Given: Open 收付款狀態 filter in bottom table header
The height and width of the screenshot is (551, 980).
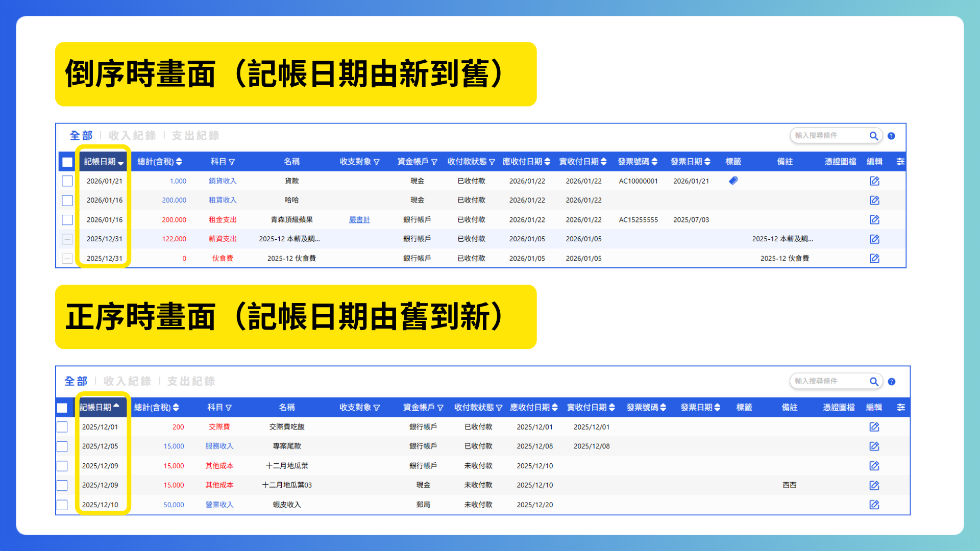Looking at the screenshot, I should coord(499,408).
